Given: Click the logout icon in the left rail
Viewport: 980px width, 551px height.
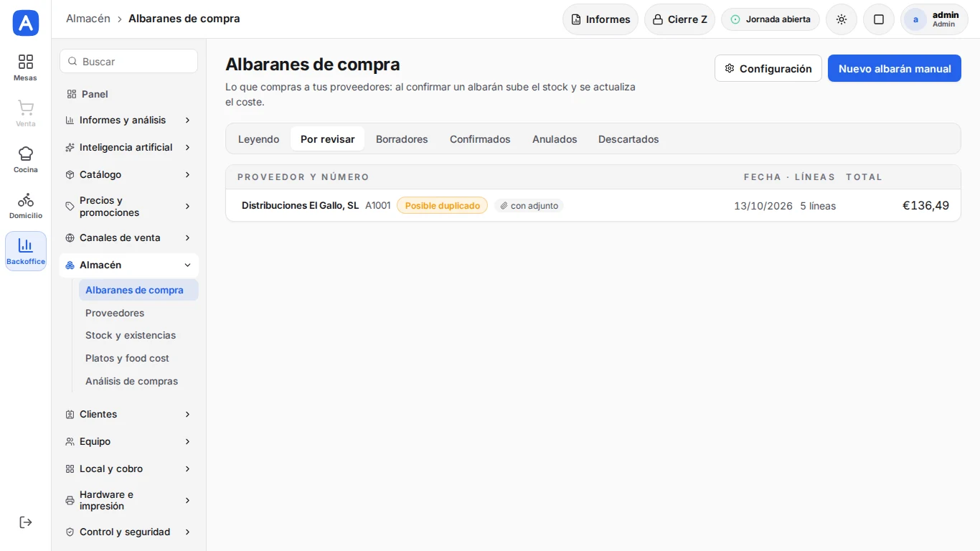Looking at the screenshot, I should point(26,522).
